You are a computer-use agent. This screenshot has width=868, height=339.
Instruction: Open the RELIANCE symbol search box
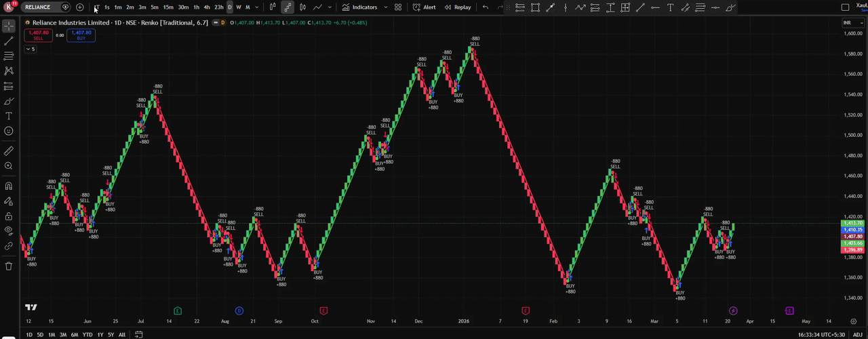[x=45, y=7]
